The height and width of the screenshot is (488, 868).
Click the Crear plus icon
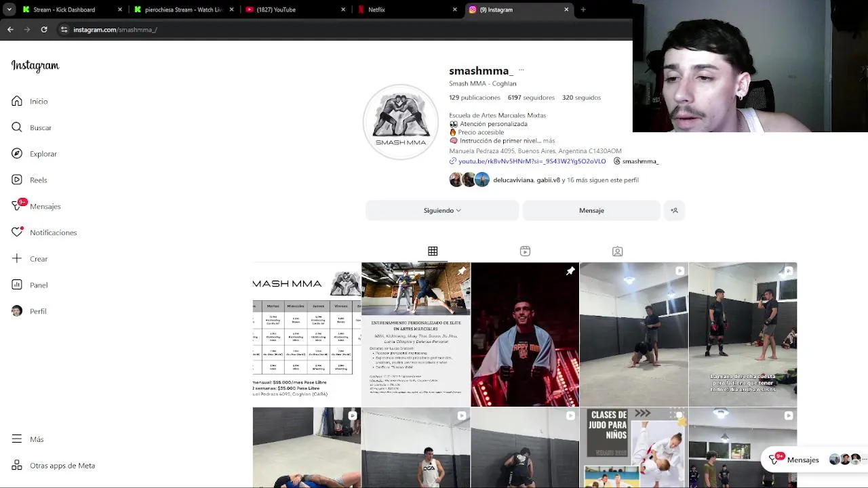click(17, 259)
